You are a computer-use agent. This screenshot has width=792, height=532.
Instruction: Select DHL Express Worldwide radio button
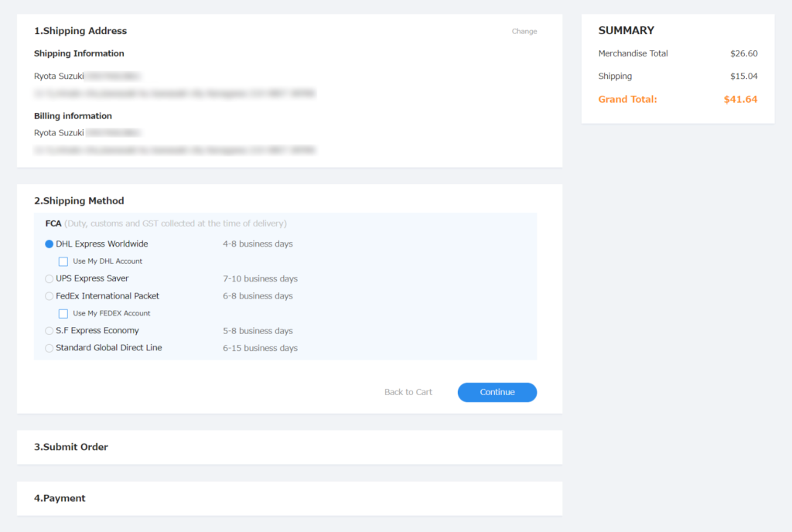point(49,244)
